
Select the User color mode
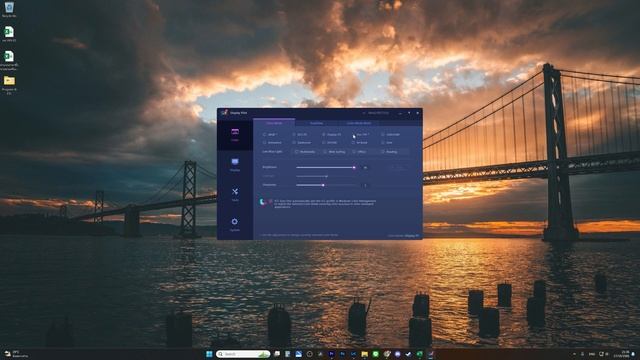click(387, 142)
